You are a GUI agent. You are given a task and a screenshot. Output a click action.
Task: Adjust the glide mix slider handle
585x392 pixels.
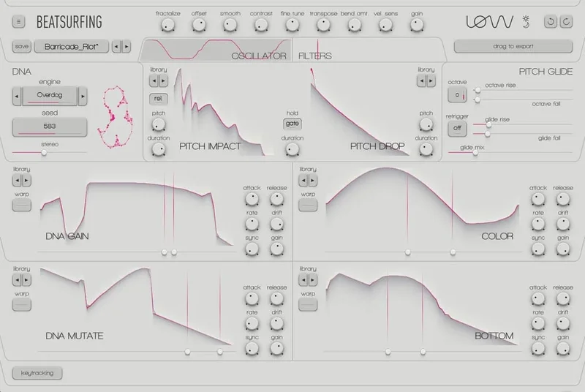coord(475,153)
